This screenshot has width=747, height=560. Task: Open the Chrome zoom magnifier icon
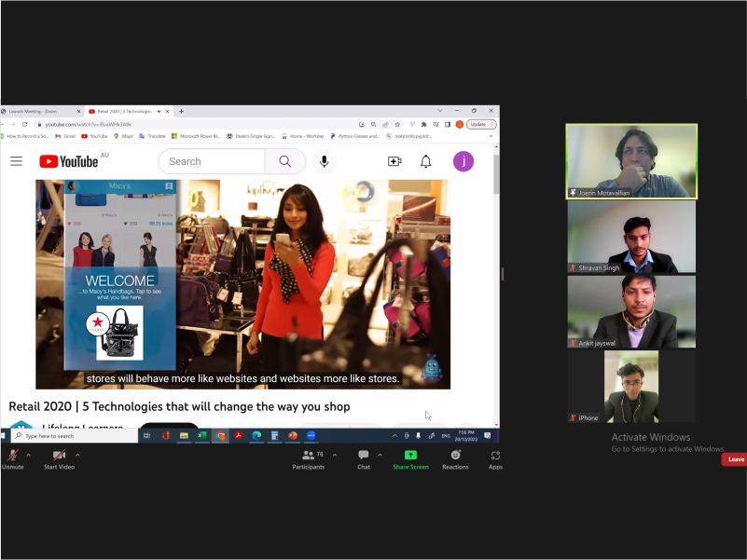point(373,124)
